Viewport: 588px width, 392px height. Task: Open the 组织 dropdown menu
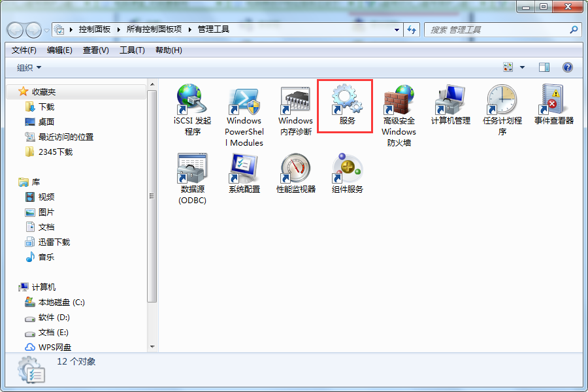click(x=29, y=67)
